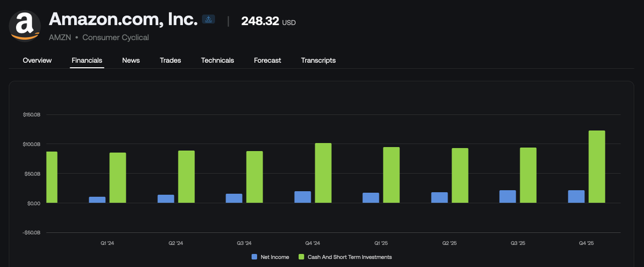
Task: Click the Amazon.com, Inc. company title
Action: 122,20
